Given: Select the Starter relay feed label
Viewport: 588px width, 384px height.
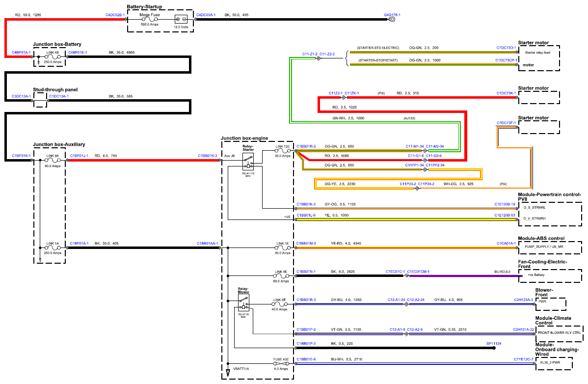Looking at the screenshot, I should [x=537, y=53].
